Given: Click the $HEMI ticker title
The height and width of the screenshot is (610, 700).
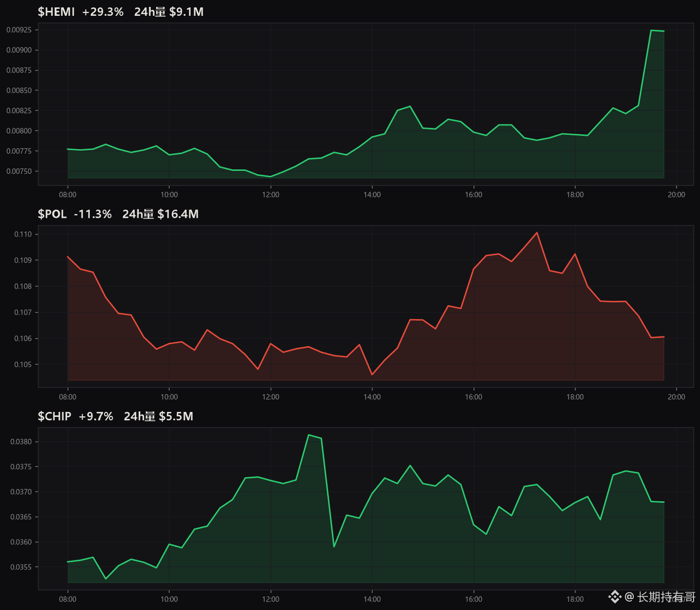Looking at the screenshot, I should [x=56, y=12].
